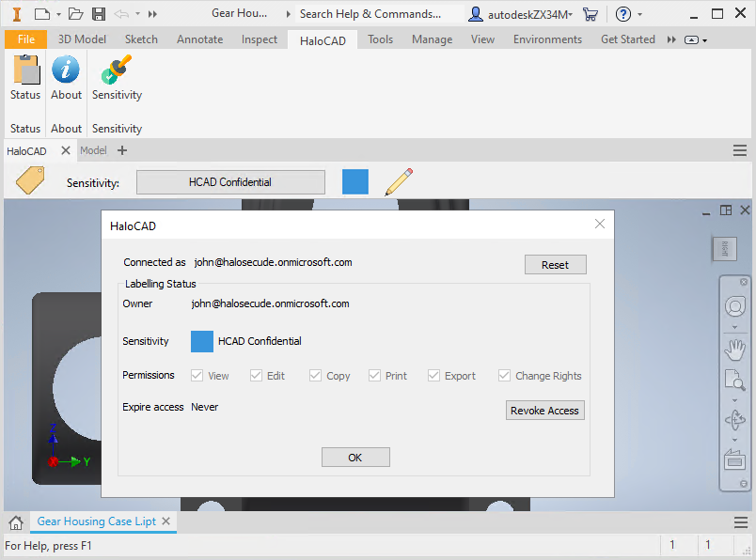Screen dimensions: 756x560
Task: Toggle the Copy permission checkbox
Action: click(316, 375)
